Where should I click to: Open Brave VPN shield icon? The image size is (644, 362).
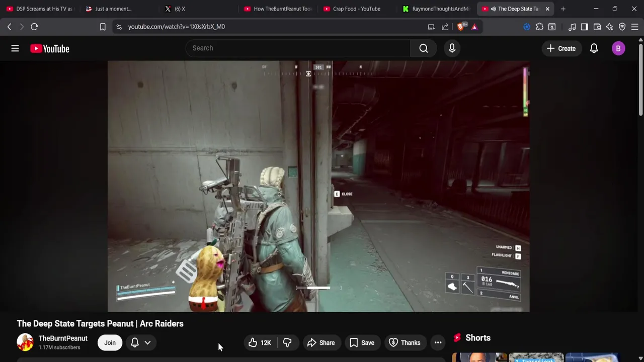click(622, 27)
